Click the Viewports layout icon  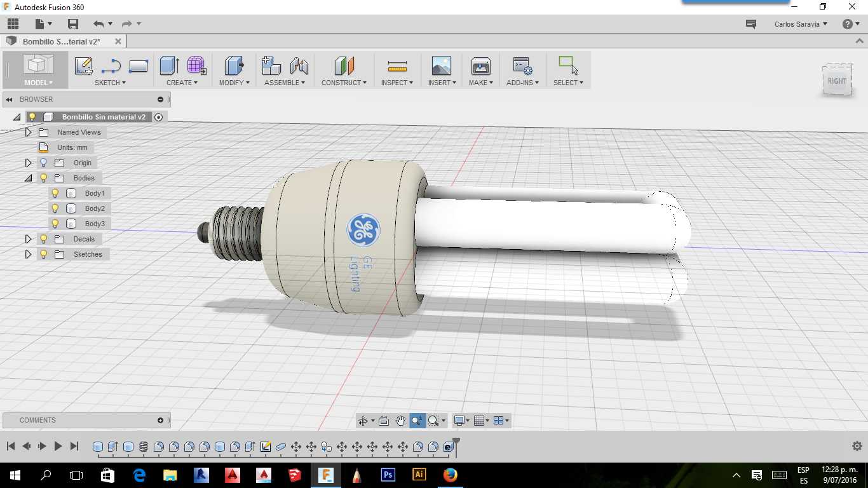[499, 421]
